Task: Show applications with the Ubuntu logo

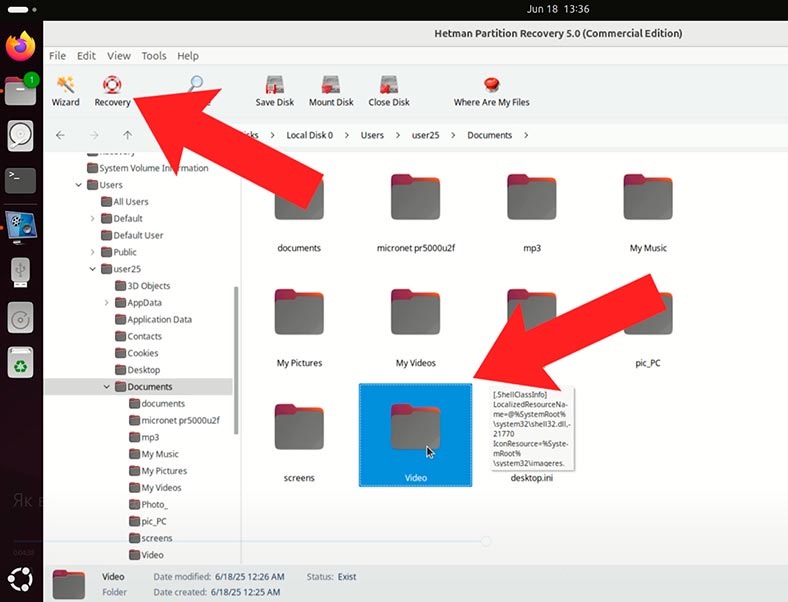Action: (21, 579)
